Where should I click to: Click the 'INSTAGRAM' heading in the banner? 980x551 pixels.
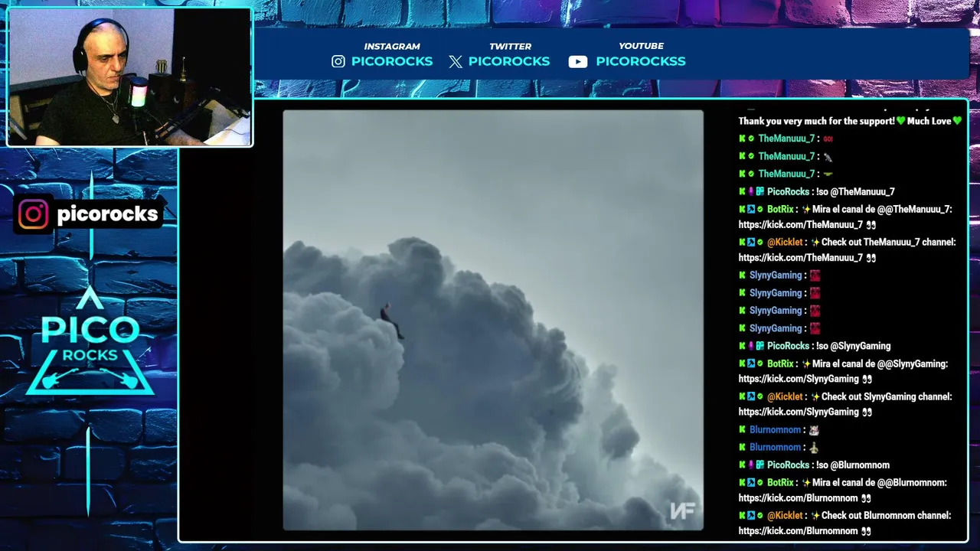[392, 47]
